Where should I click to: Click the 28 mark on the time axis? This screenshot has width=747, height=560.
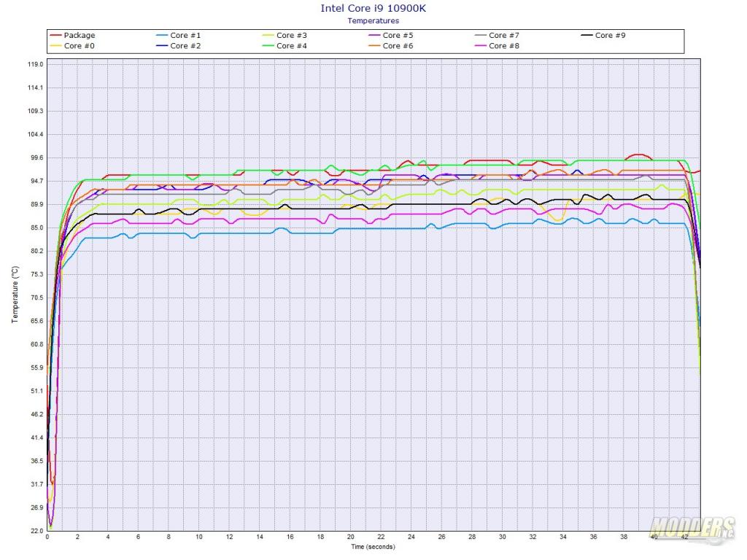point(472,537)
